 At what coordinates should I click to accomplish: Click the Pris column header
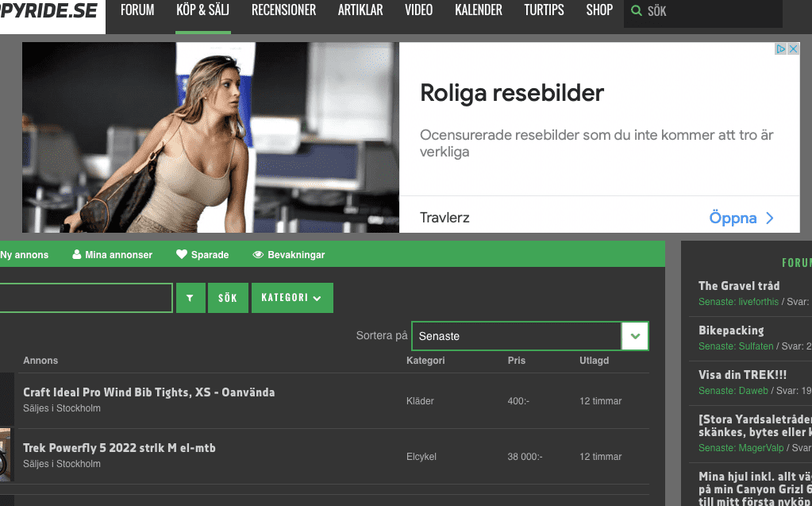pyautogui.click(x=516, y=361)
